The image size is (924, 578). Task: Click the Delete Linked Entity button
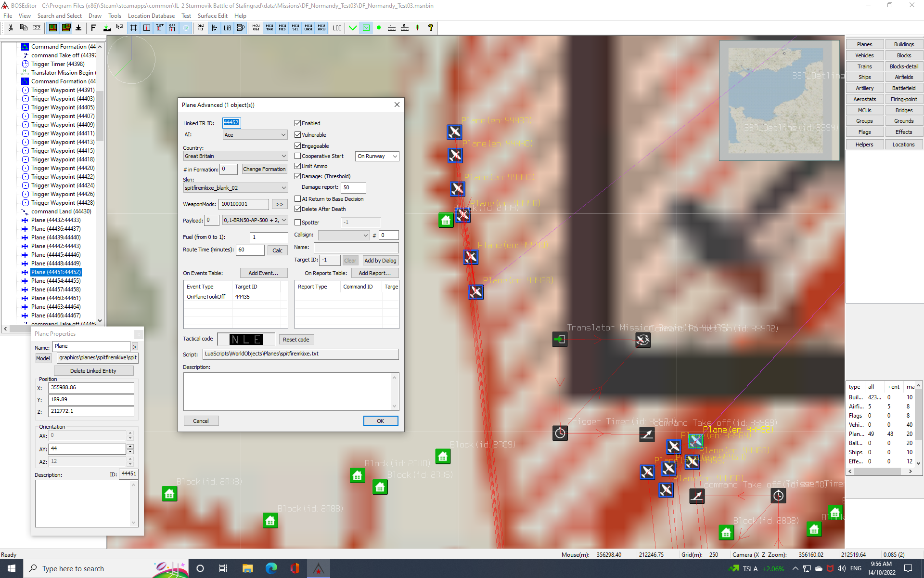pyautogui.click(x=93, y=371)
